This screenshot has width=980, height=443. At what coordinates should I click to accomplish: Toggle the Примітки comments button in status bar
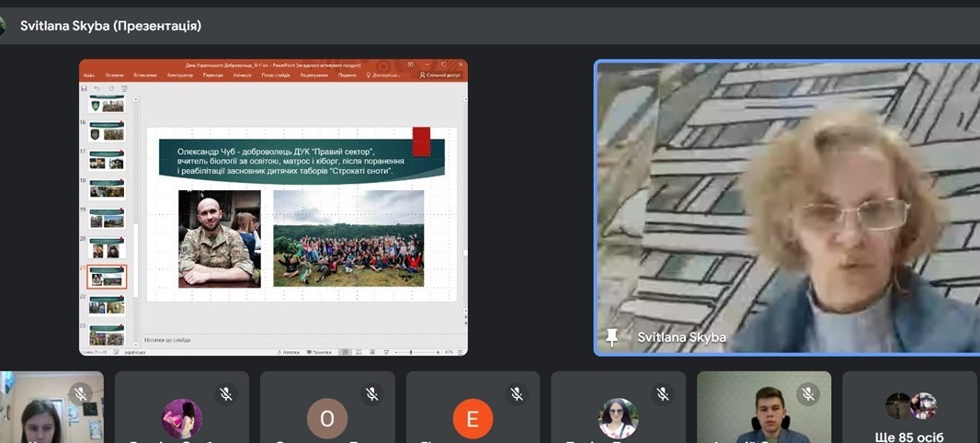point(319,352)
